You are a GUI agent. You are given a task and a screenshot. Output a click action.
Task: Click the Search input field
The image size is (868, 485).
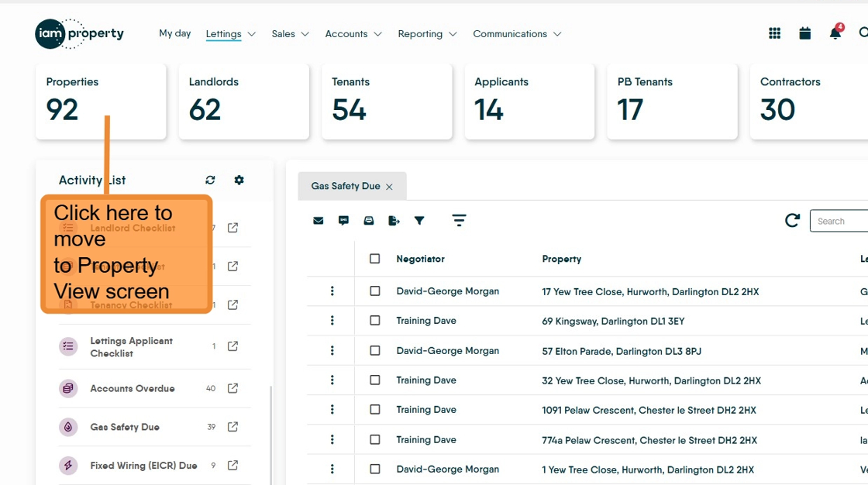point(841,221)
